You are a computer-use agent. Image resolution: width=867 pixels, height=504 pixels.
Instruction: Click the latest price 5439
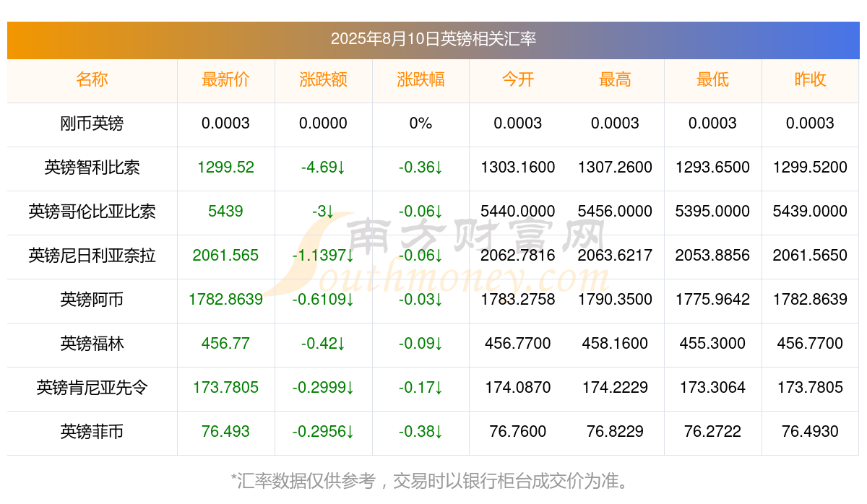pos(225,212)
